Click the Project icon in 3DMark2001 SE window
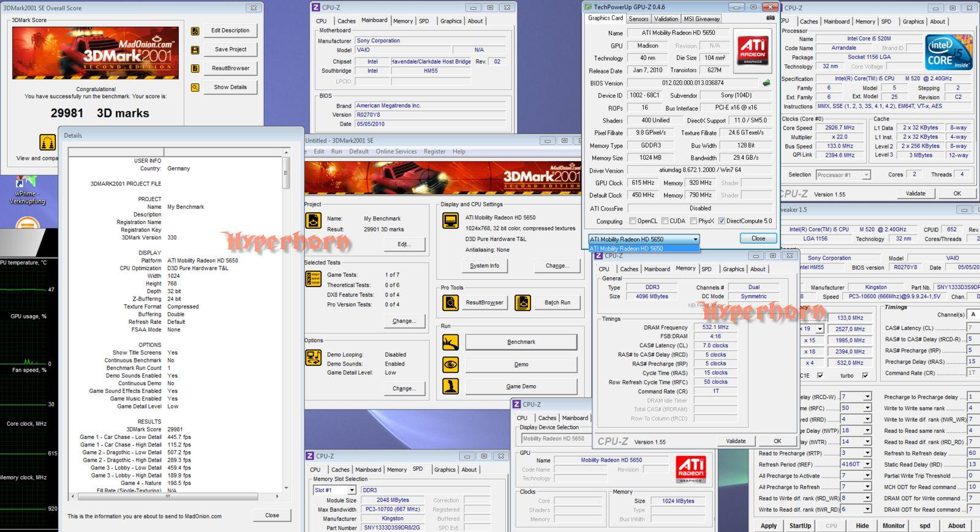The width and height of the screenshot is (980, 532). 313,221
